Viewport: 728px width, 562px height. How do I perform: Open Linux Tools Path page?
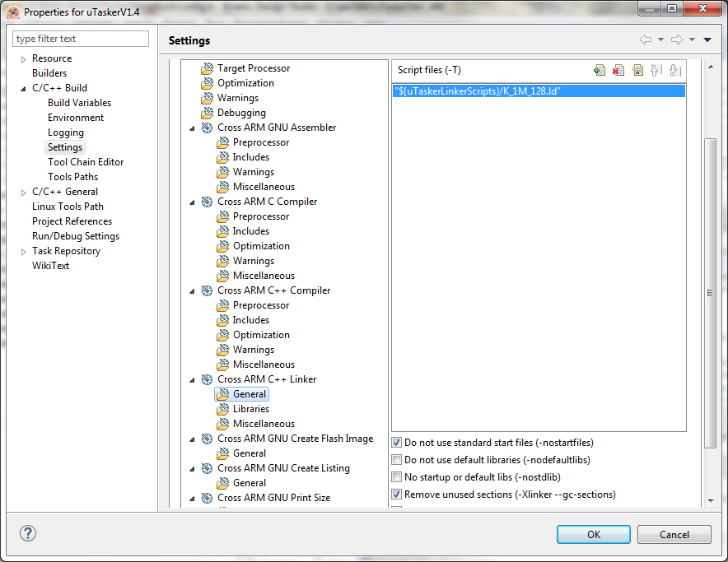(x=68, y=207)
